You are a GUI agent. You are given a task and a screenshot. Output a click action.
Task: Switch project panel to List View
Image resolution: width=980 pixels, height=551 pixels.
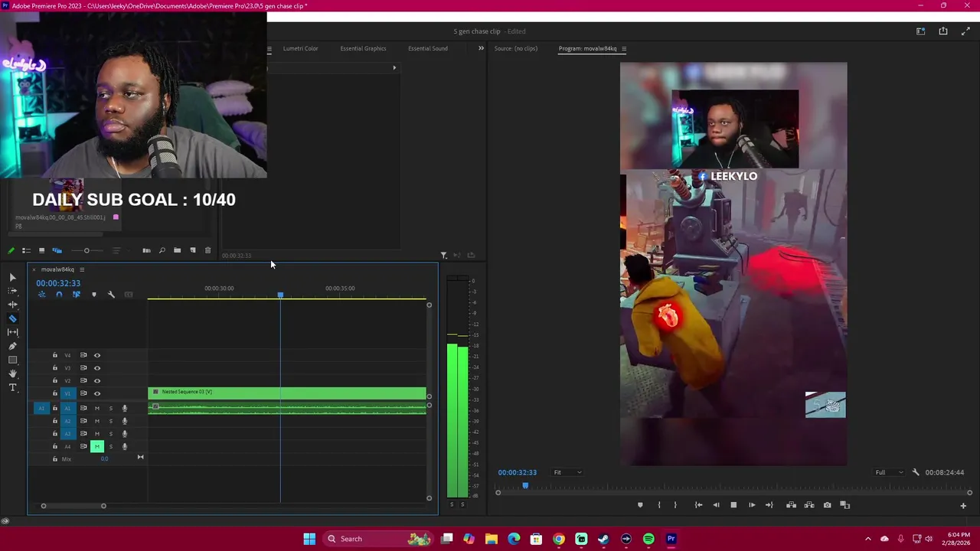pyautogui.click(x=26, y=250)
